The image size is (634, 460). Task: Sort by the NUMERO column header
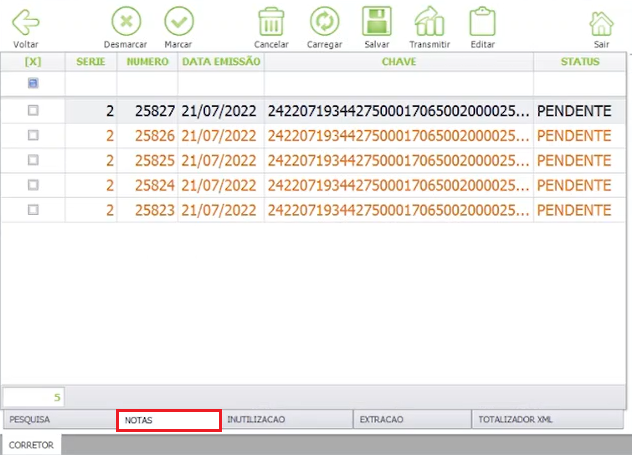click(147, 61)
